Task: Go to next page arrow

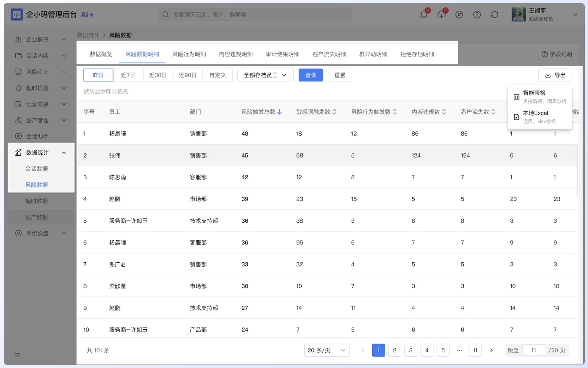Action: (x=491, y=350)
